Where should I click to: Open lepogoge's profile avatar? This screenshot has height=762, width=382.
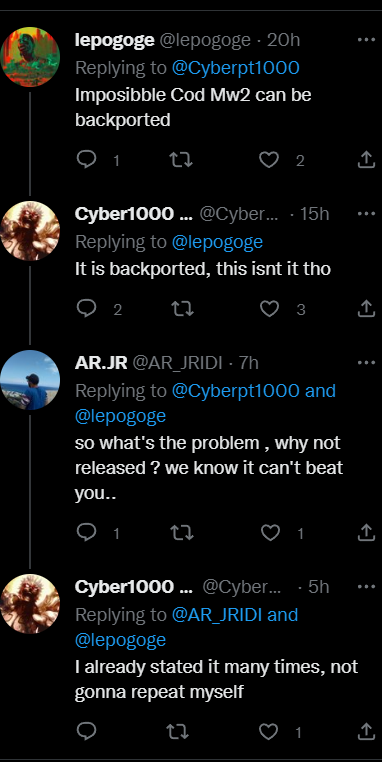pos(30,57)
